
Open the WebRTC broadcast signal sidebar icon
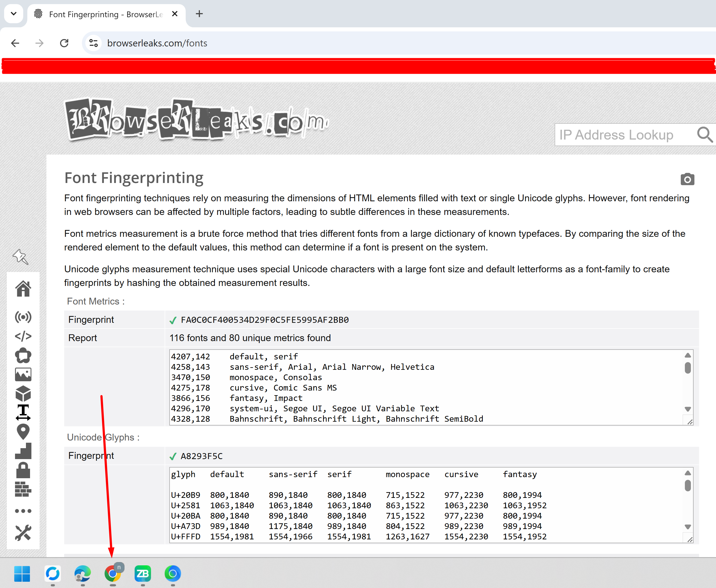tap(23, 317)
